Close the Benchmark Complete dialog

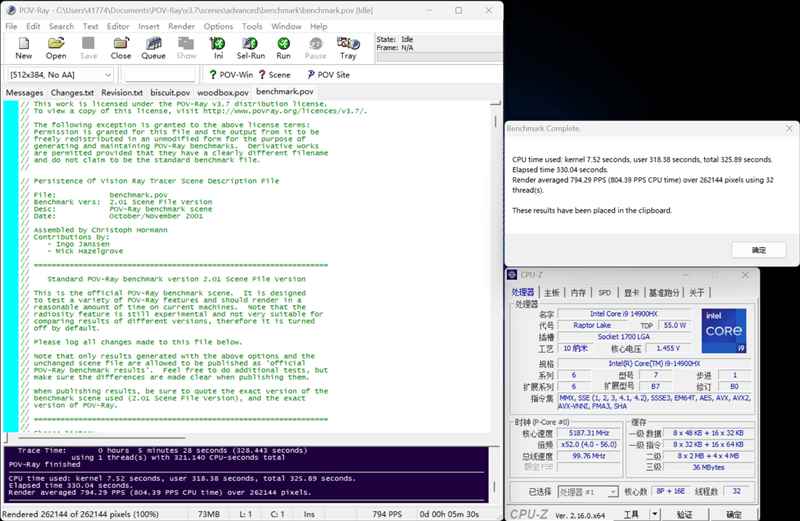[x=789, y=129]
